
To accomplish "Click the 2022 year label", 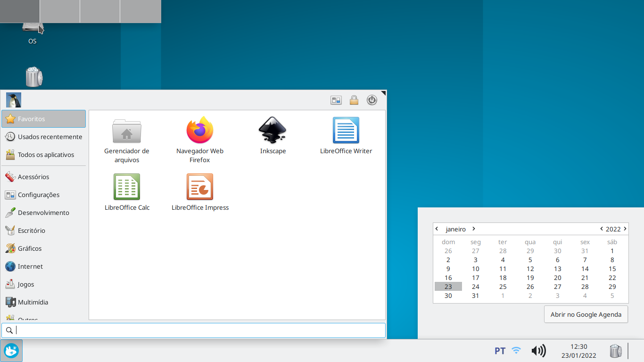I will [x=613, y=229].
